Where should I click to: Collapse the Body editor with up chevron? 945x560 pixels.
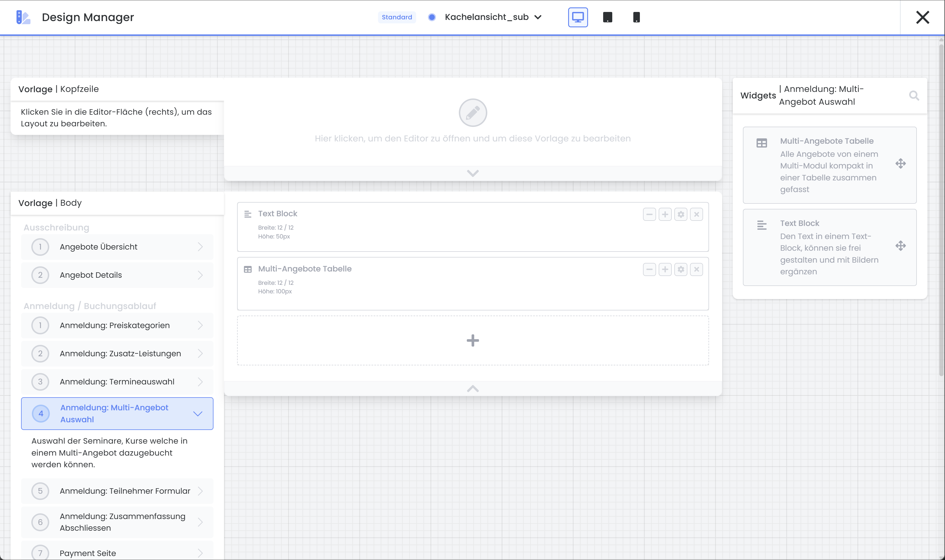(472, 388)
